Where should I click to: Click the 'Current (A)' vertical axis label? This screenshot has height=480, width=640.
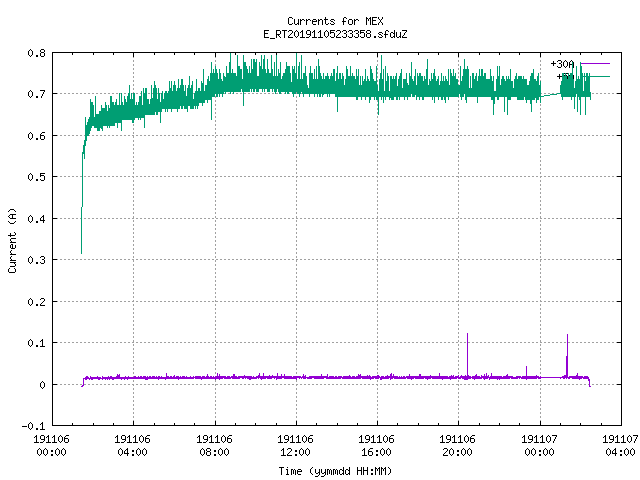pyautogui.click(x=12, y=240)
